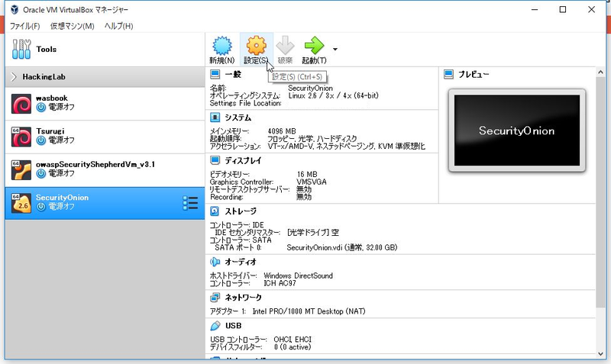Image resolution: width=611 pixels, height=364 pixels.
Task: Select the Tsurugi virtual machine
Action: coord(105,137)
